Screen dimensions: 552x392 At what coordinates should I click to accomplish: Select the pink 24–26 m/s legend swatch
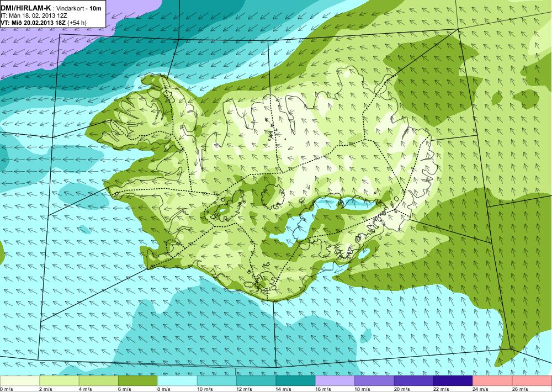coord(493,381)
